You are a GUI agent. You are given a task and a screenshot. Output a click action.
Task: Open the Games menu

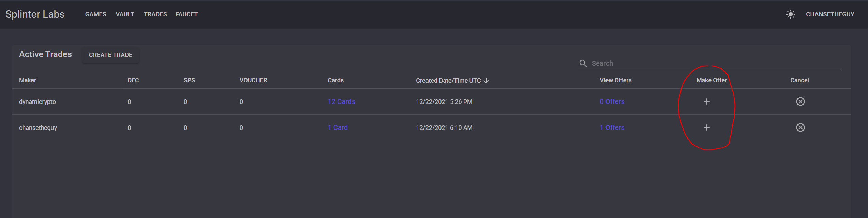point(95,14)
